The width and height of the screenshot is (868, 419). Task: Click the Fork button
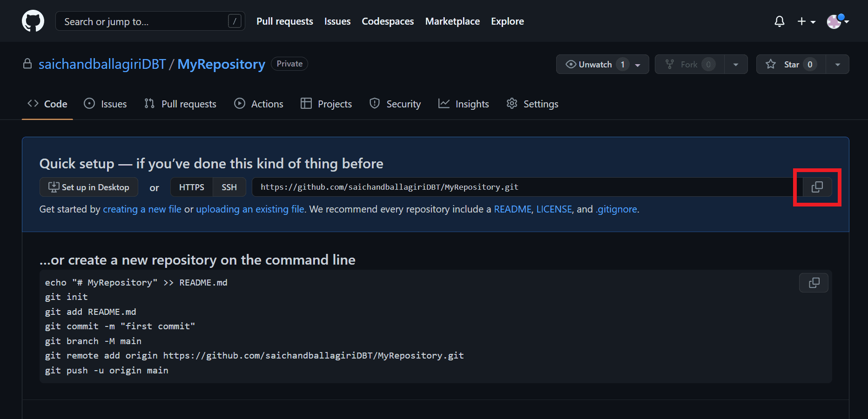tap(689, 64)
